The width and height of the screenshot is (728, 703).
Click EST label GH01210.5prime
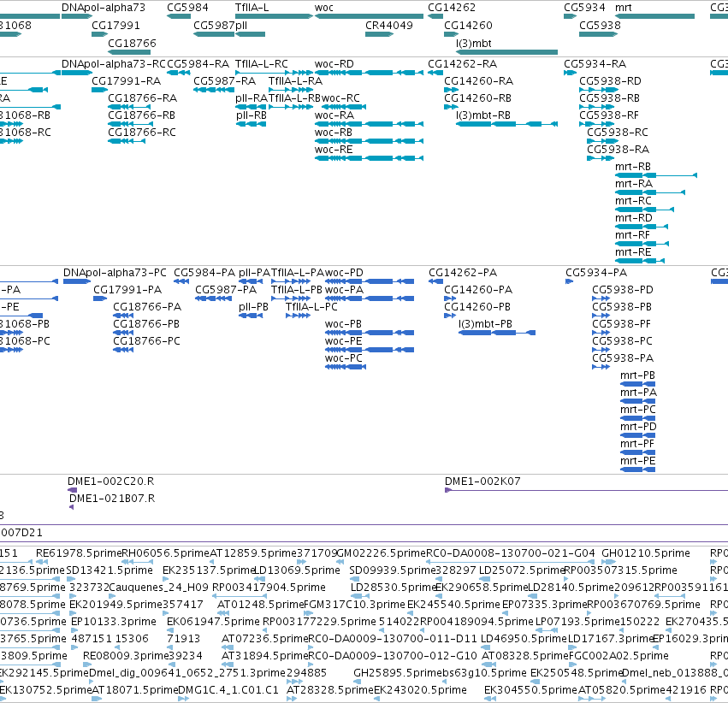click(645, 553)
